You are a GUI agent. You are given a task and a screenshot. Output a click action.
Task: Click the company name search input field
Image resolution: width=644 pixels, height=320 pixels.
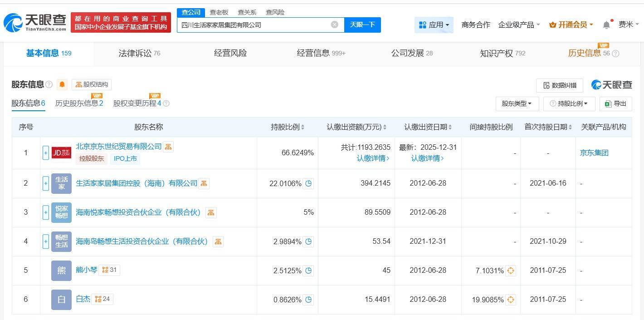[x=253, y=25]
